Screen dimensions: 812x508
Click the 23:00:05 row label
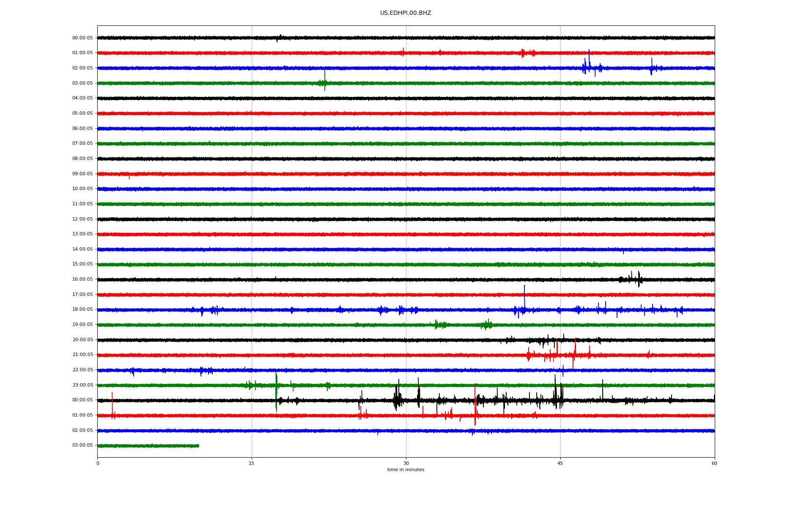pos(82,385)
